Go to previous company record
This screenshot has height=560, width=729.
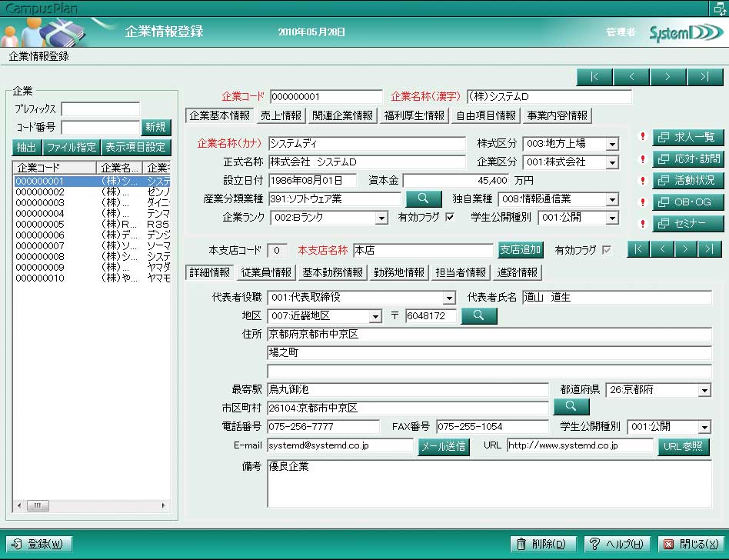click(631, 77)
